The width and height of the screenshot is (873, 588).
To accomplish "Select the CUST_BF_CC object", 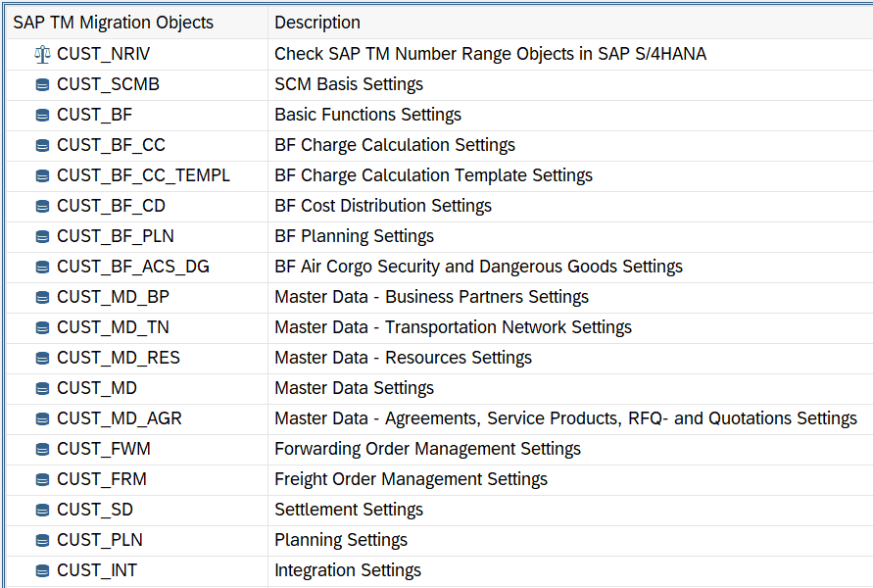I will tap(112, 145).
